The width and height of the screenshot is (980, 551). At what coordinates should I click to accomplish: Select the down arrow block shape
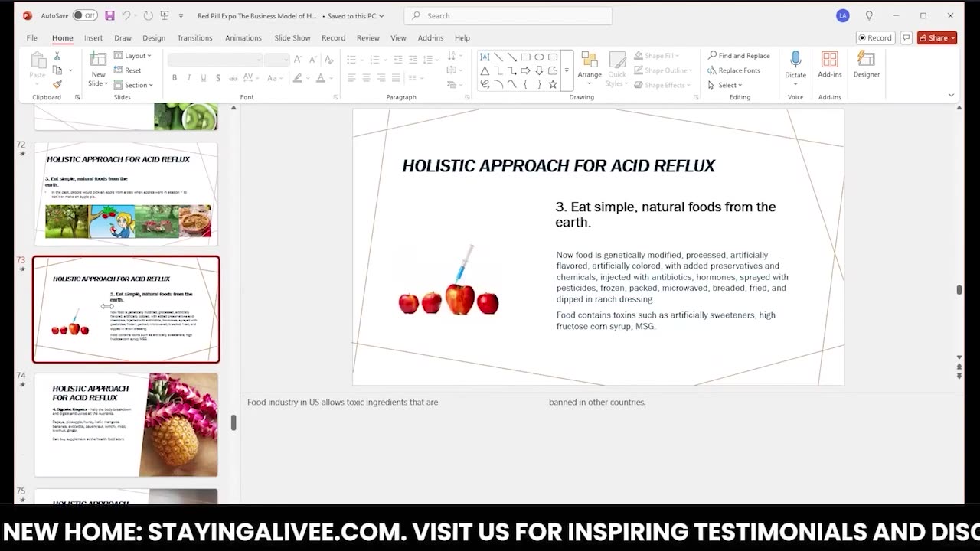pyautogui.click(x=539, y=70)
